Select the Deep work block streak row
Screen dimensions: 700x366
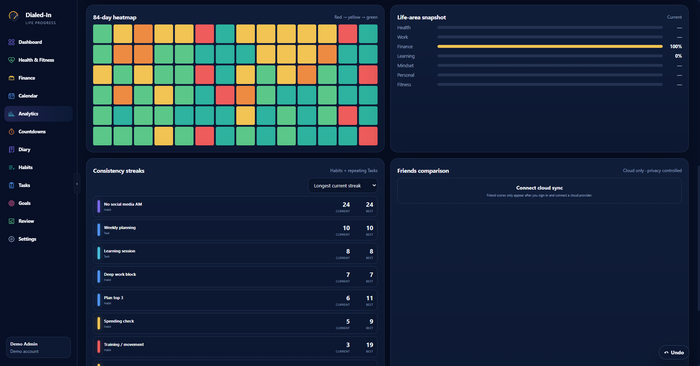(235, 277)
